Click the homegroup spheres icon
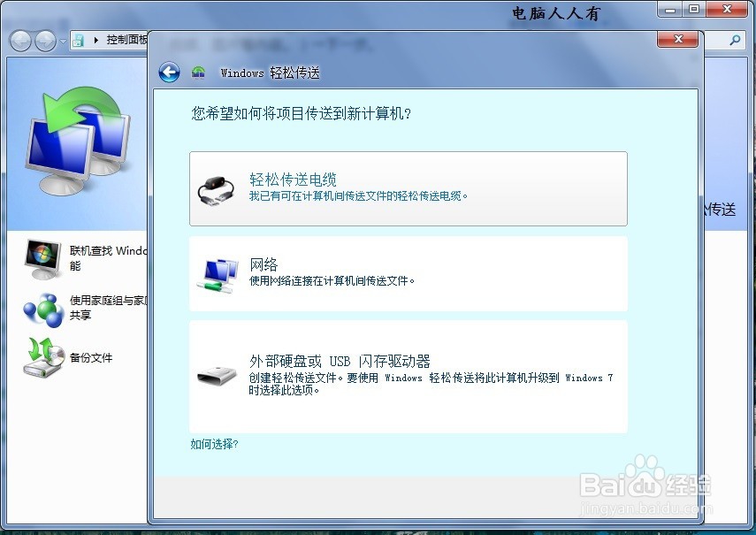The image size is (756, 535). pos(43,310)
